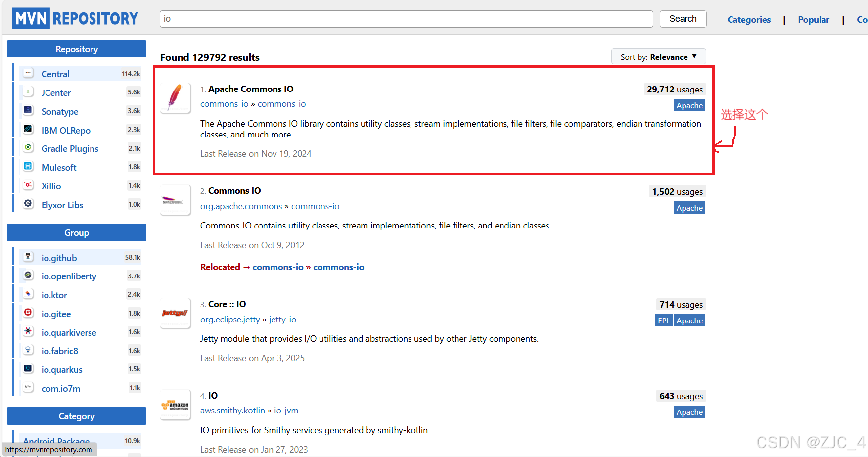
Task: Click the org.apache.commons group link
Action: (x=241, y=206)
